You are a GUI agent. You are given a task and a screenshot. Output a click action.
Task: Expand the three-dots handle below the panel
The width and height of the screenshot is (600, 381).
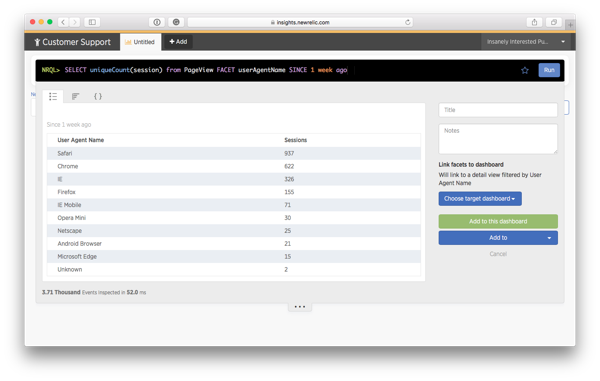[300, 307]
